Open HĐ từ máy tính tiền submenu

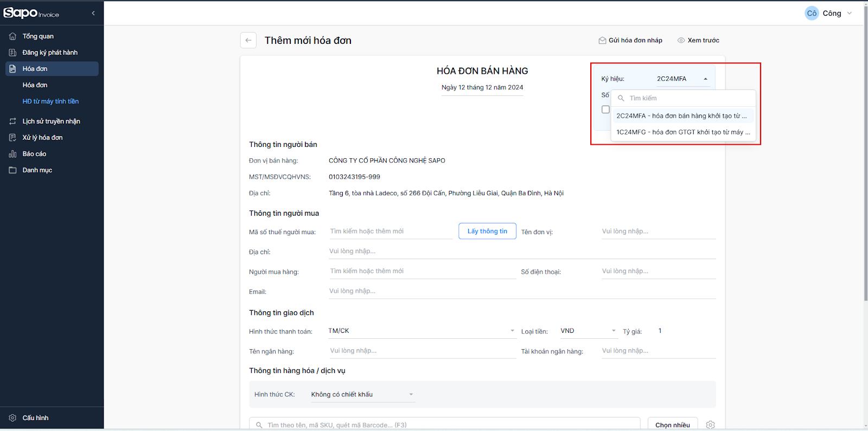(x=50, y=101)
